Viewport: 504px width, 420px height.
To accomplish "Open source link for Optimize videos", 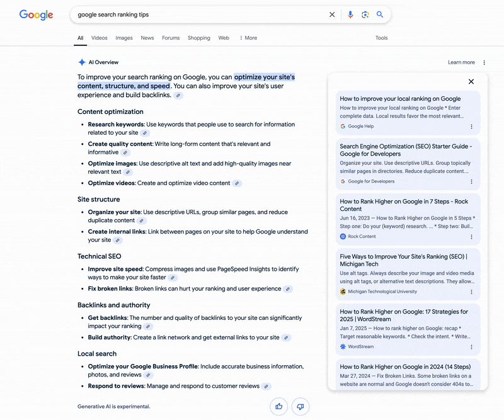I will pos(237,183).
